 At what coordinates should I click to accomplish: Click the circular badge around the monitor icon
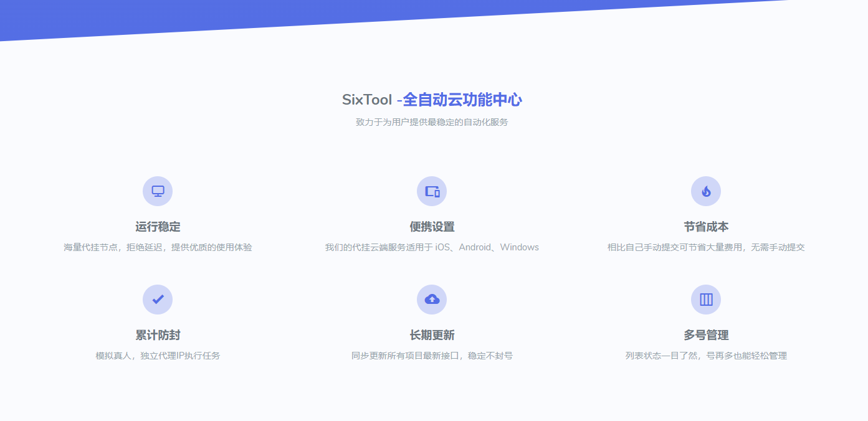click(158, 191)
